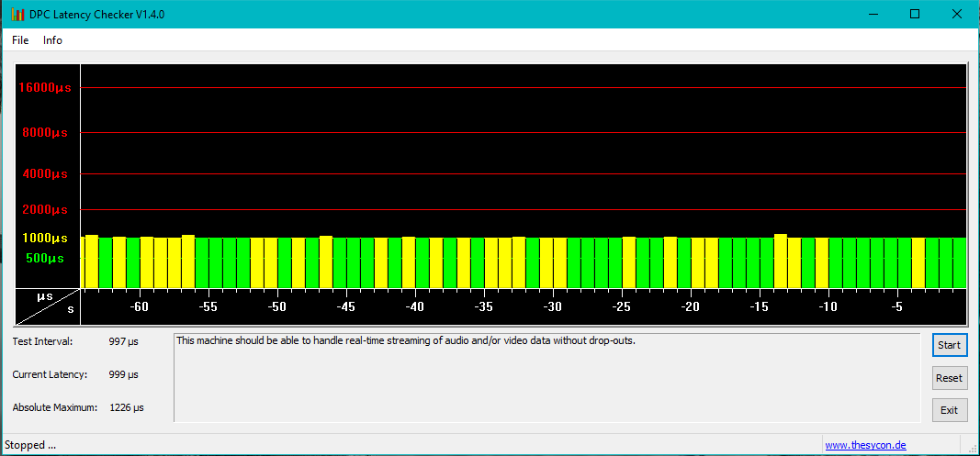The height and width of the screenshot is (456, 980).
Task: Click the green 500µs axis label
Action: [44, 258]
